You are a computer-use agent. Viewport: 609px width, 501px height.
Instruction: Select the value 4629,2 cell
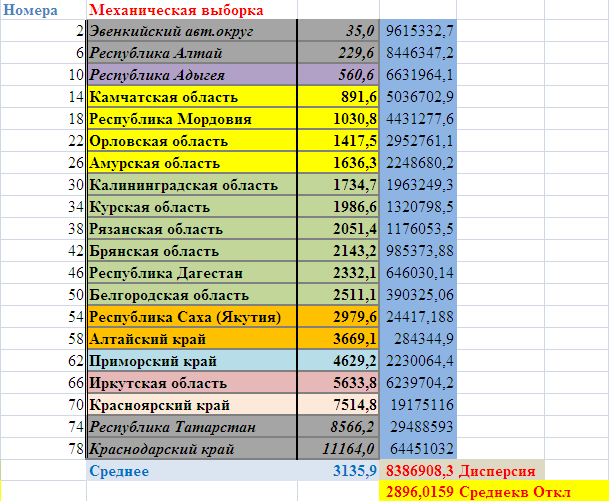tap(339, 361)
